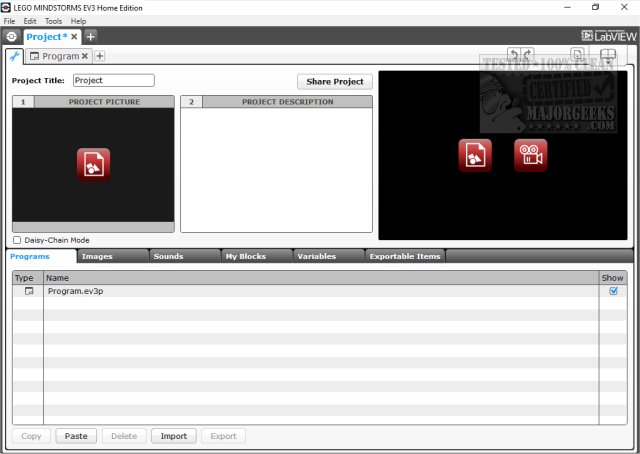Open the Variables tab
Screen dimensions: 640x454
point(329,256)
